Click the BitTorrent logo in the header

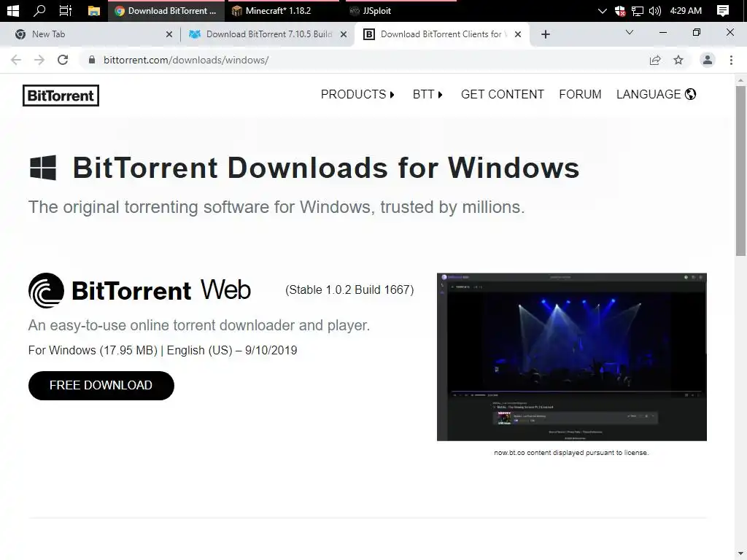click(61, 96)
